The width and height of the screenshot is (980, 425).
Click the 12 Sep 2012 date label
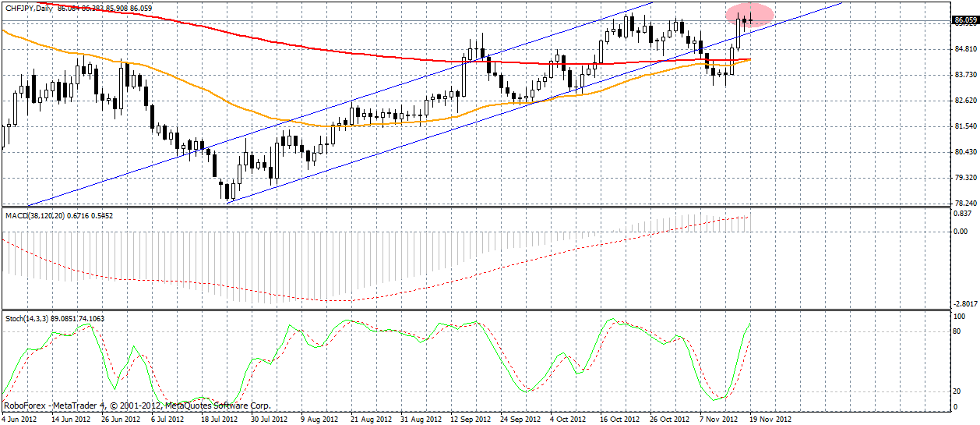(470, 420)
